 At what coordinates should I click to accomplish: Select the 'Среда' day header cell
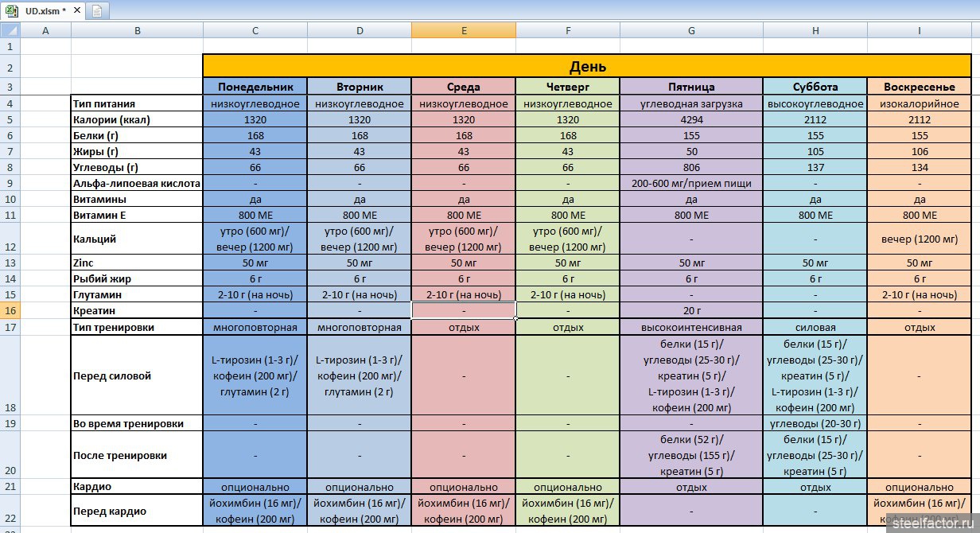click(464, 87)
